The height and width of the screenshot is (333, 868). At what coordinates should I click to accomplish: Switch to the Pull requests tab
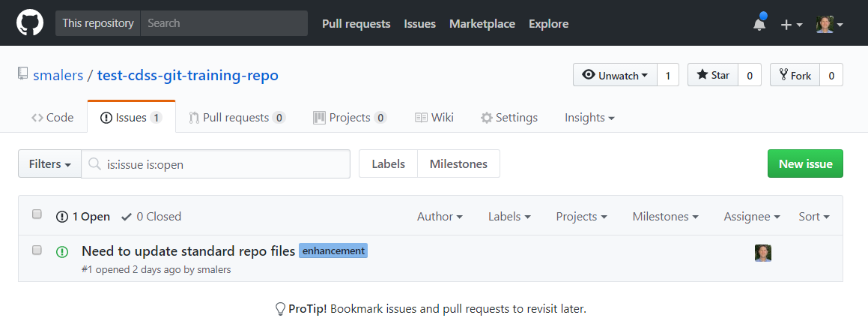[237, 118]
